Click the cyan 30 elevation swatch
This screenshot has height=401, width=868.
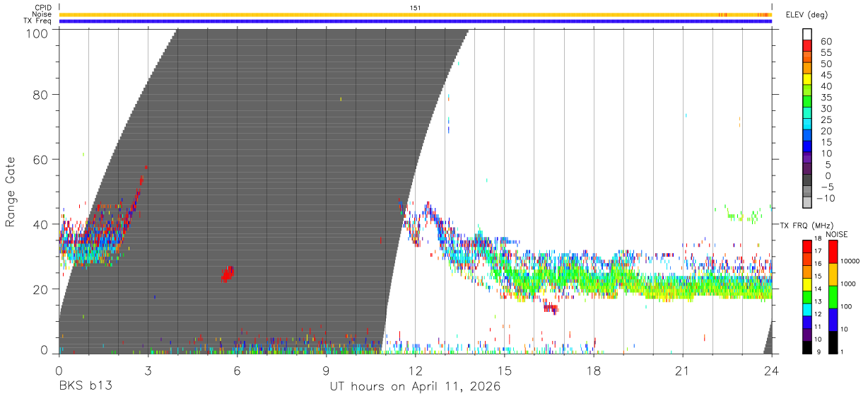[x=807, y=112]
